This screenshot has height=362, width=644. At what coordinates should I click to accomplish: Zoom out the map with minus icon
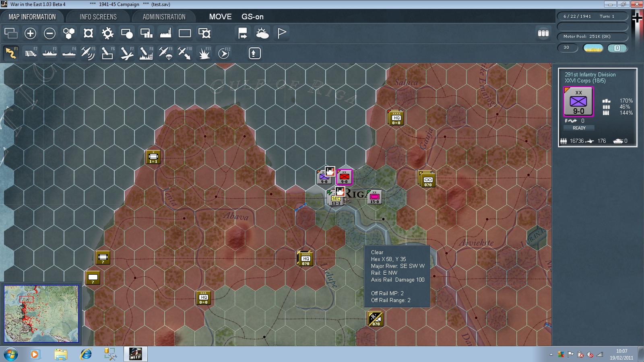pyautogui.click(x=50, y=33)
